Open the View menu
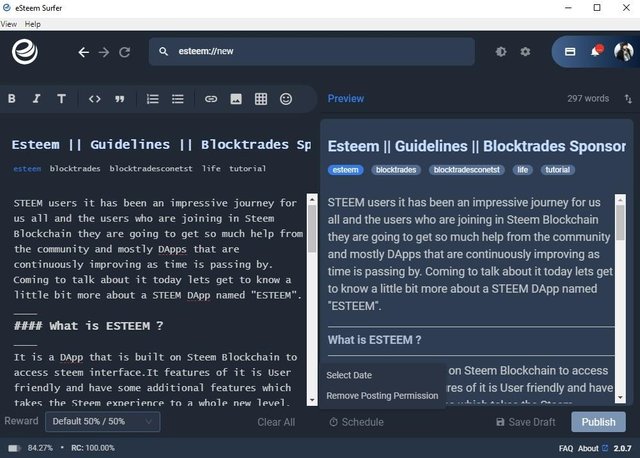The height and width of the screenshot is (458, 640). tap(9, 24)
